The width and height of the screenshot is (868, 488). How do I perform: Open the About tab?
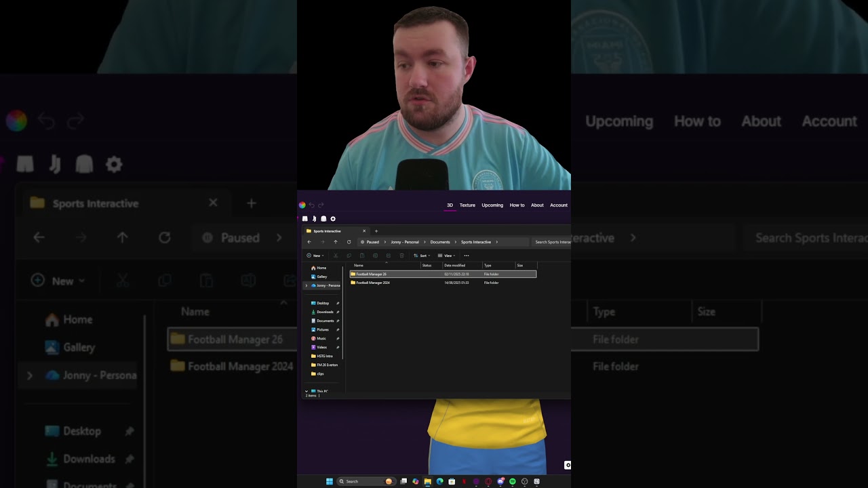click(x=537, y=205)
